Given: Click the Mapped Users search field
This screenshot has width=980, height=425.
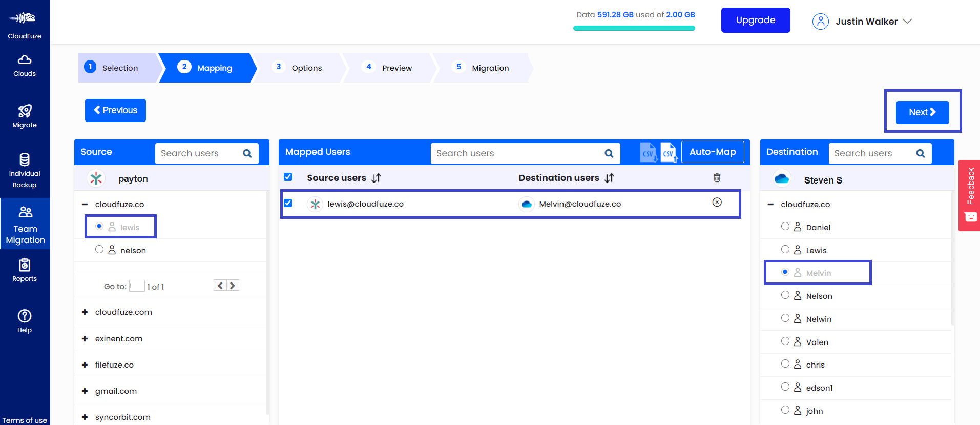Looking at the screenshot, I should point(526,153).
